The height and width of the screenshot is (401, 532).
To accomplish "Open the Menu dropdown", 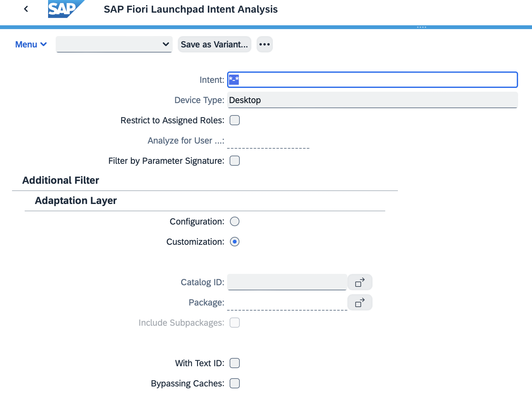I will coord(31,45).
